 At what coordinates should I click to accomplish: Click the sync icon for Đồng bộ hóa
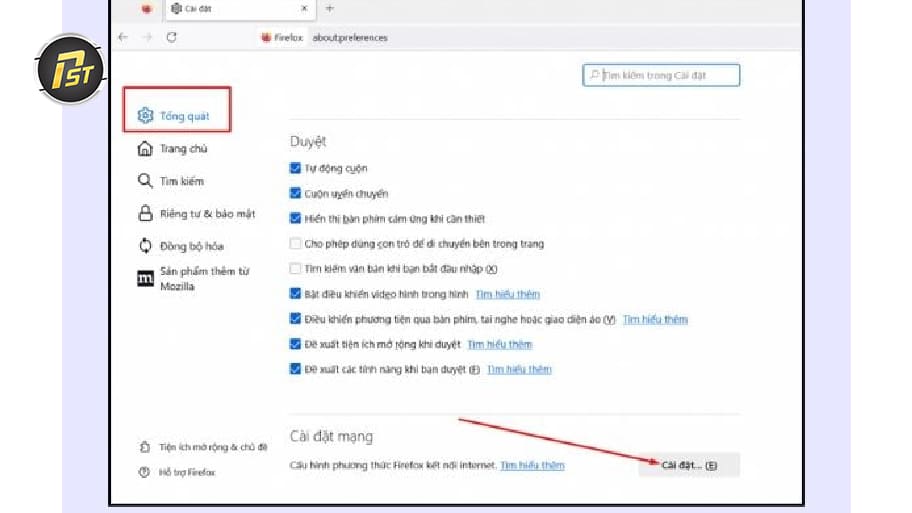tap(145, 246)
